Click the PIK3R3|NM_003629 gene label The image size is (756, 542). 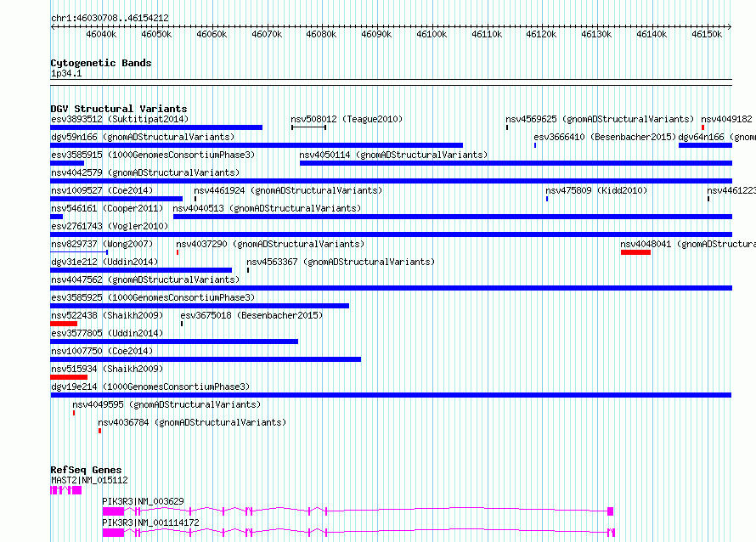(x=143, y=501)
